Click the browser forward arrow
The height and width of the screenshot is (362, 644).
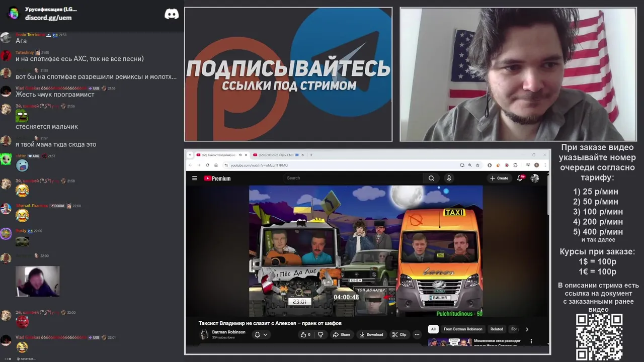click(x=199, y=165)
